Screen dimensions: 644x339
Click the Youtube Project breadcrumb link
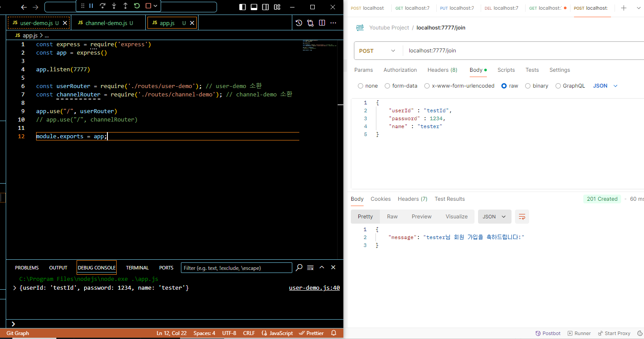point(389,27)
